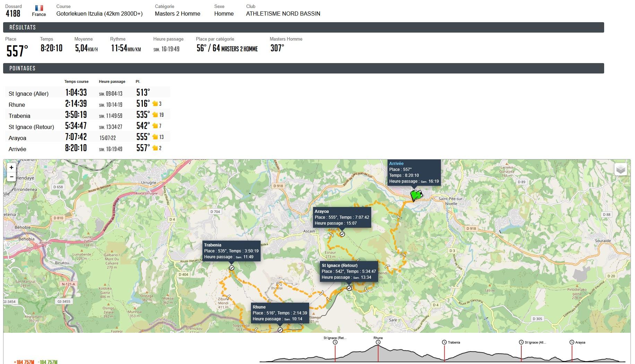Click the overall place 557°

pos(17,51)
